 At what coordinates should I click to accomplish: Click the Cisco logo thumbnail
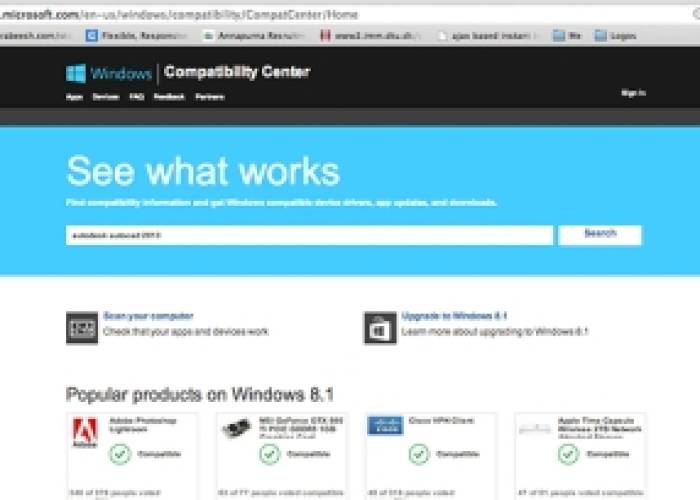click(385, 425)
